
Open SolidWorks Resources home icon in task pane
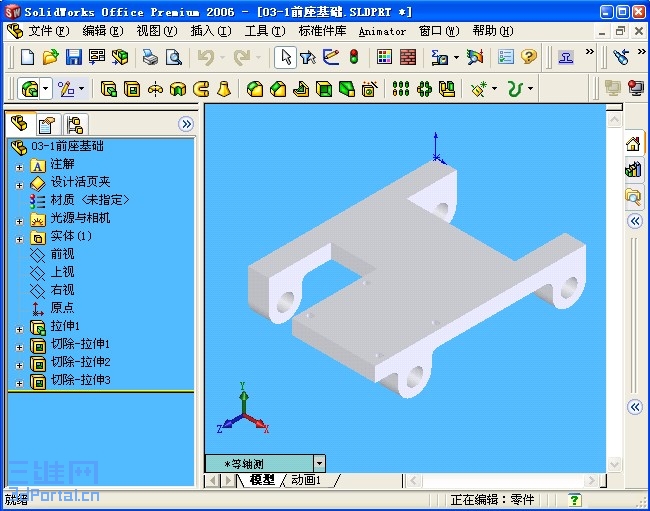(633, 144)
